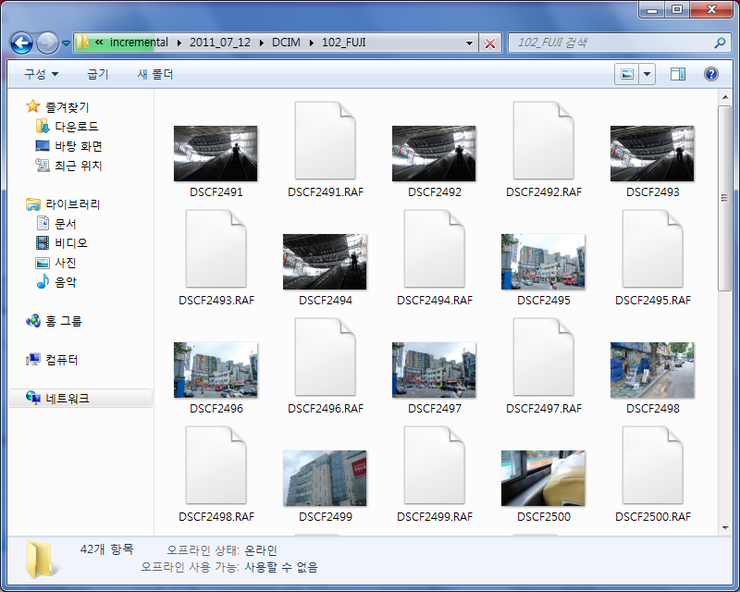Minimize the Explorer window
This screenshot has height=592, width=740.
[x=653, y=10]
